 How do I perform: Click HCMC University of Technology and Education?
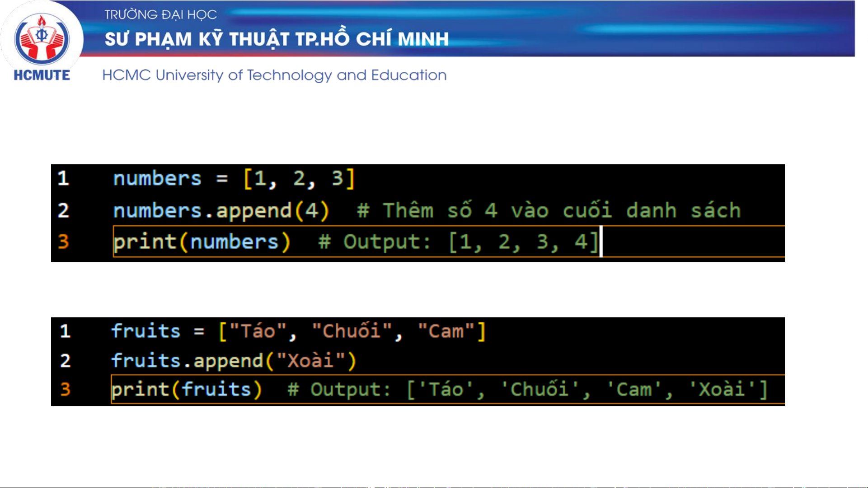pyautogui.click(x=274, y=75)
